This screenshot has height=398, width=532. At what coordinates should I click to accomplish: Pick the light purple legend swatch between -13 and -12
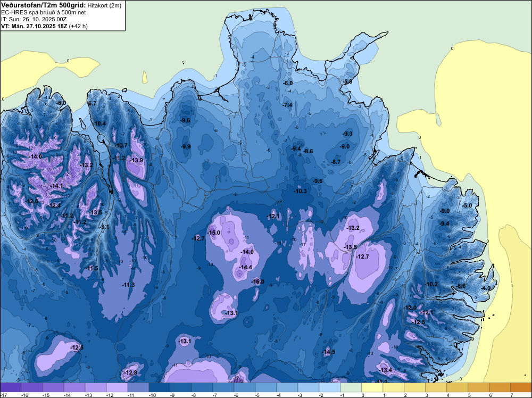pos(96,387)
